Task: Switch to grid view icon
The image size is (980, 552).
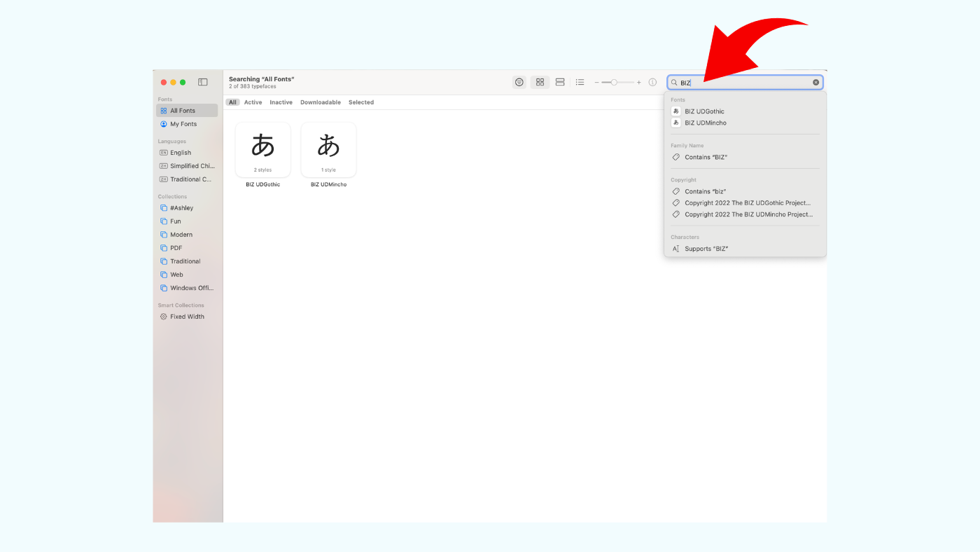Action: pyautogui.click(x=540, y=82)
